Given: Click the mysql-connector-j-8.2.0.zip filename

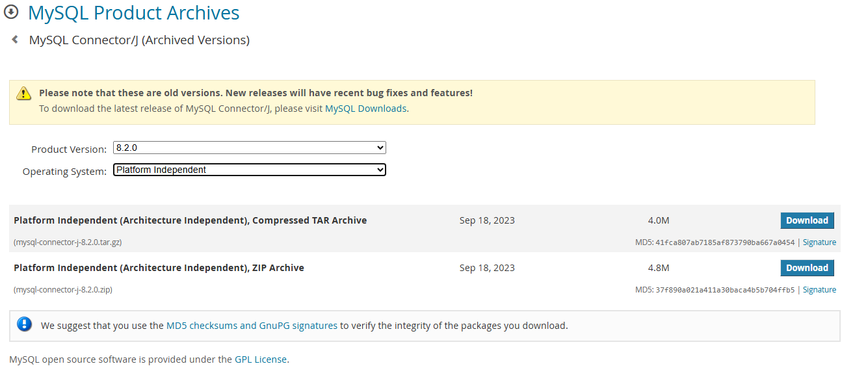Looking at the screenshot, I should coord(63,290).
